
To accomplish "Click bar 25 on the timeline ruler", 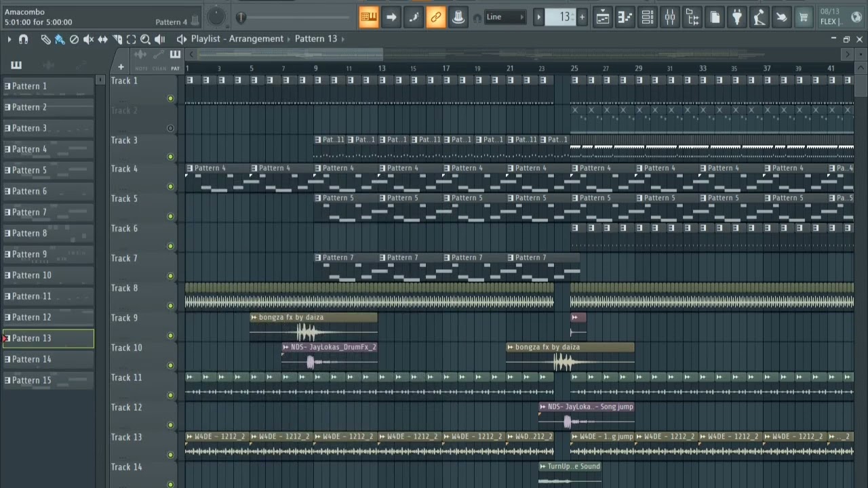I will [x=574, y=68].
